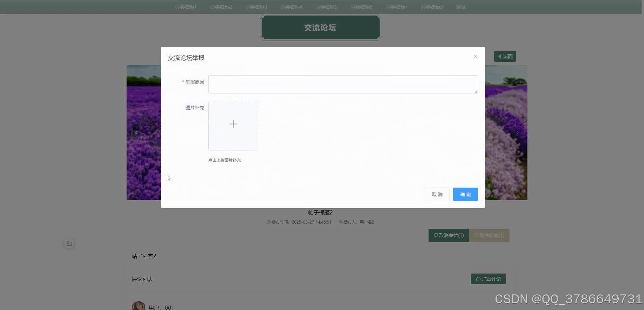This screenshot has width=644, height=310.
Task: Close the 交流论坛举报 dialog with the X
Action: 475,56
